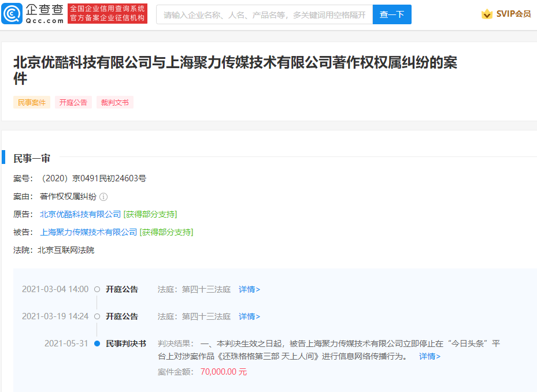Select the 开庭公告 tag under title
Image resolution: width=537 pixels, height=392 pixels.
(73, 102)
